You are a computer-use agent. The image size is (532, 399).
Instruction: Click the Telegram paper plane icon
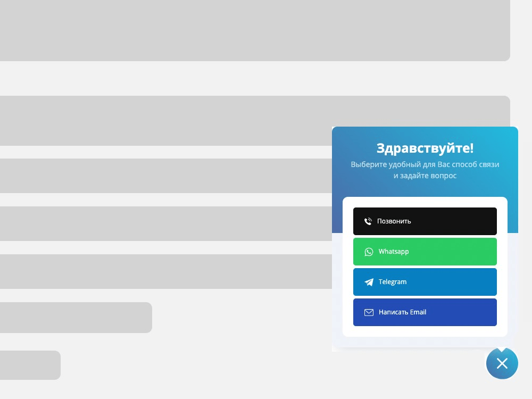pos(369,282)
